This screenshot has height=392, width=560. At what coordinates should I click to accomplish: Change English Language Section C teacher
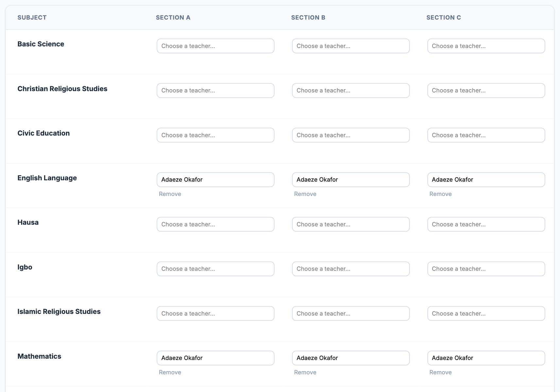(486, 180)
